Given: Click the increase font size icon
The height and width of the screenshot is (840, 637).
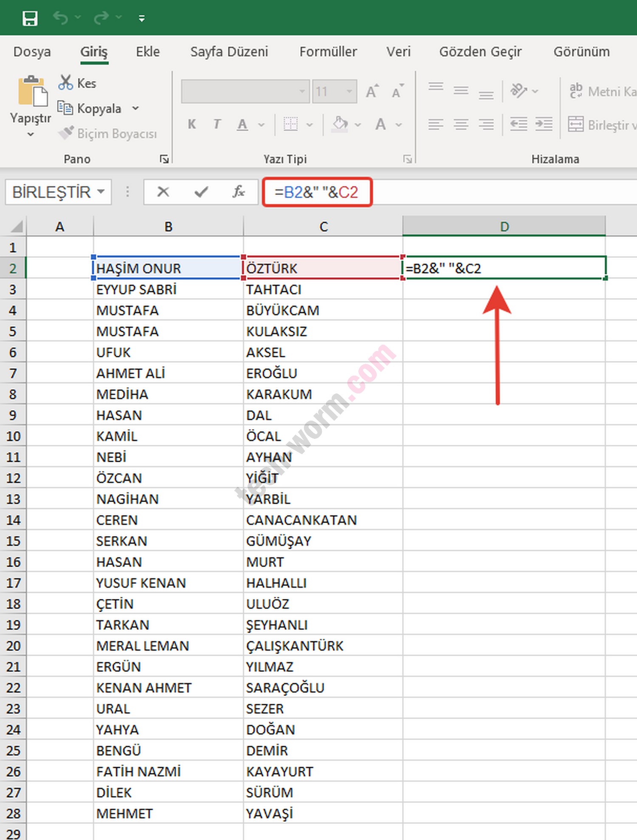Looking at the screenshot, I should 372,91.
